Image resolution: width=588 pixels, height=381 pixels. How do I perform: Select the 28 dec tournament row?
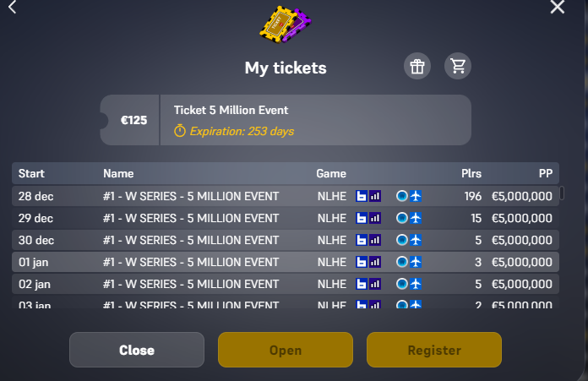[190, 196]
